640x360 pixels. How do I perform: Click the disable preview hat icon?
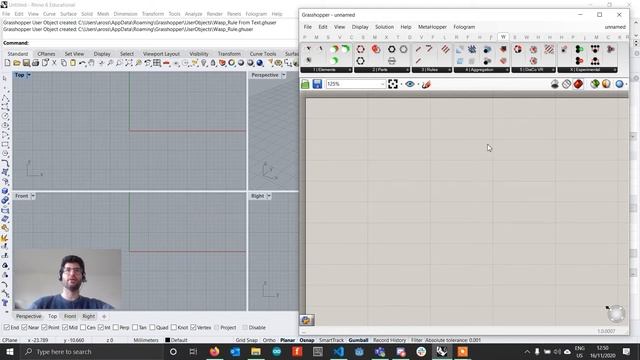[555, 84]
